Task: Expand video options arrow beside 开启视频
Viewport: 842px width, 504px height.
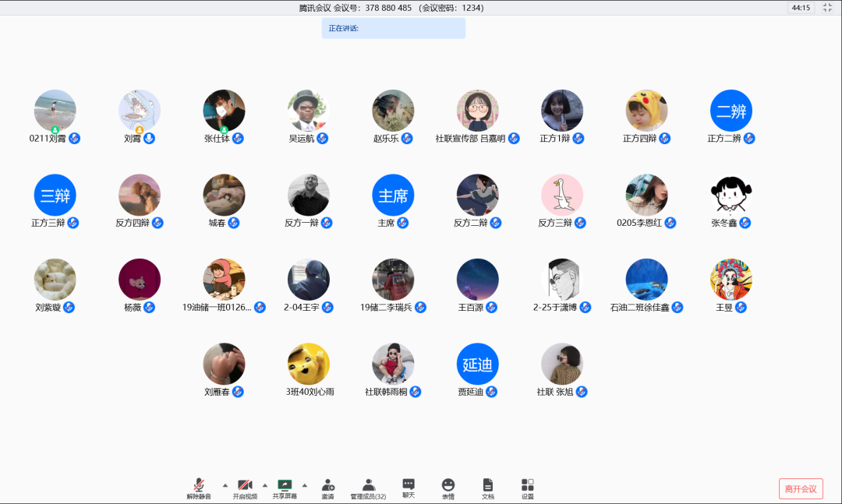Action: pos(265,485)
